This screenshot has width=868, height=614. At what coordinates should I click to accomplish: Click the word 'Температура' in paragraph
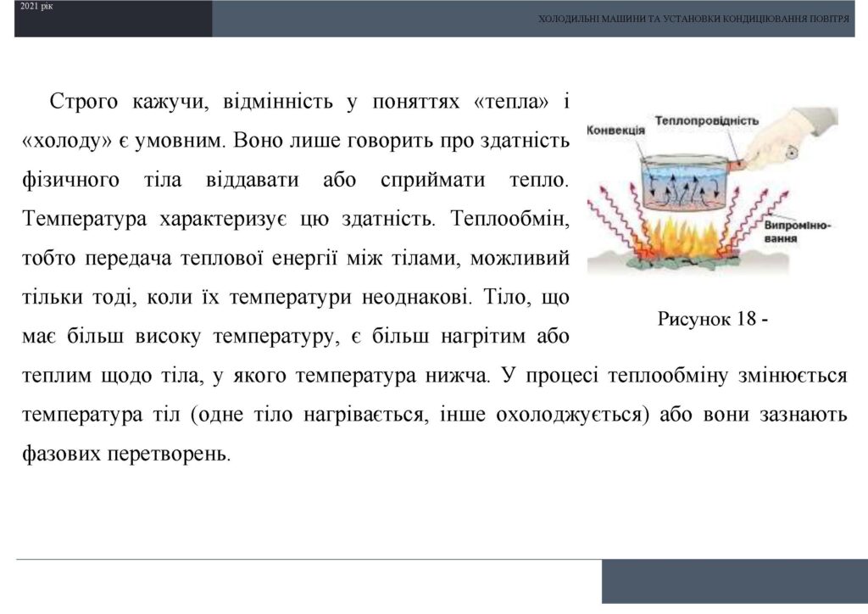point(84,218)
